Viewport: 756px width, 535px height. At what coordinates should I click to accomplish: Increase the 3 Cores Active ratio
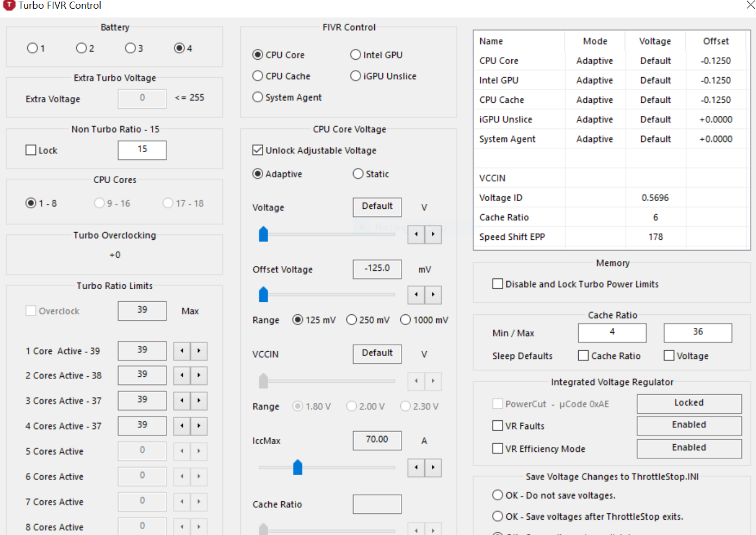click(x=199, y=401)
